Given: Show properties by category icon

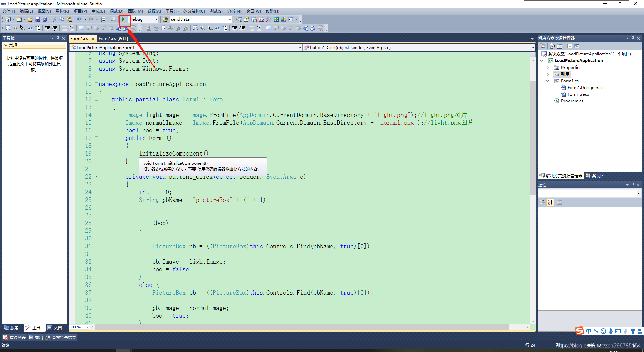Looking at the screenshot, I should coord(542,202).
